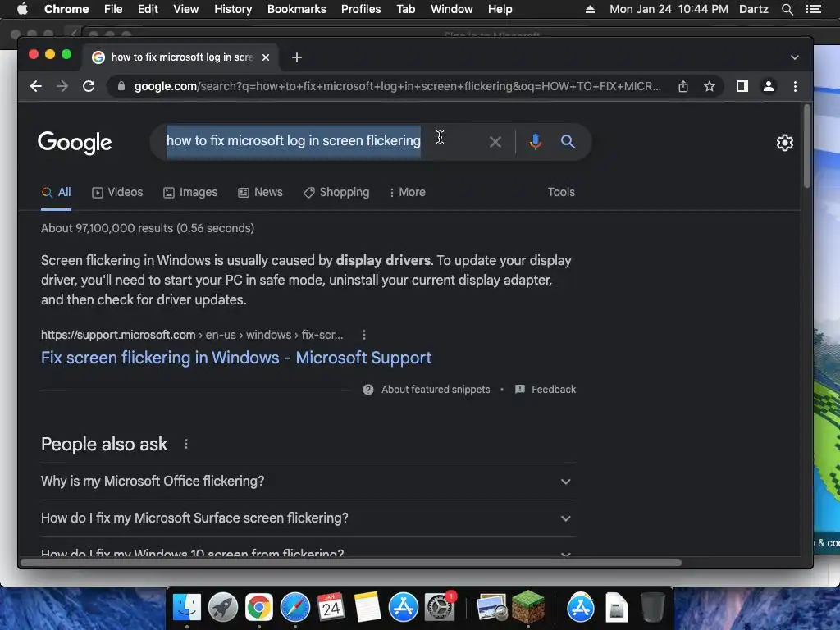Open Notes app in the Dock
Screen dimensions: 840x630
tap(367, 607)
